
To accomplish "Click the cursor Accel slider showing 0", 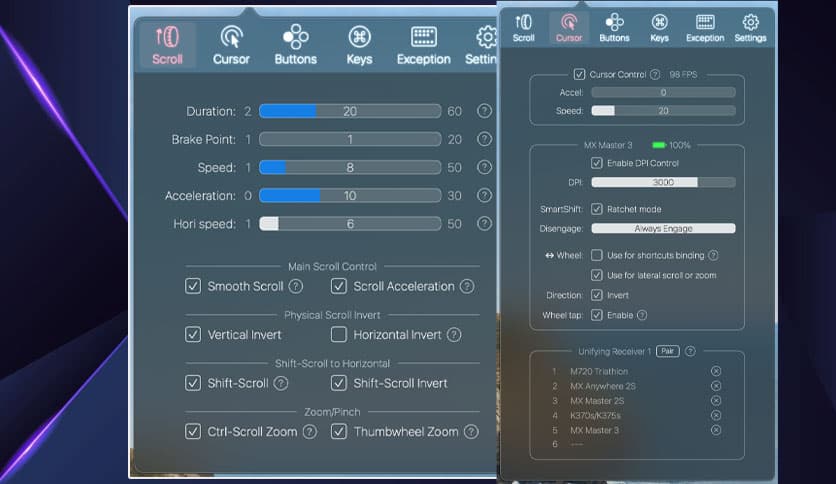I will pyautogui.click(x=663, y=92).
